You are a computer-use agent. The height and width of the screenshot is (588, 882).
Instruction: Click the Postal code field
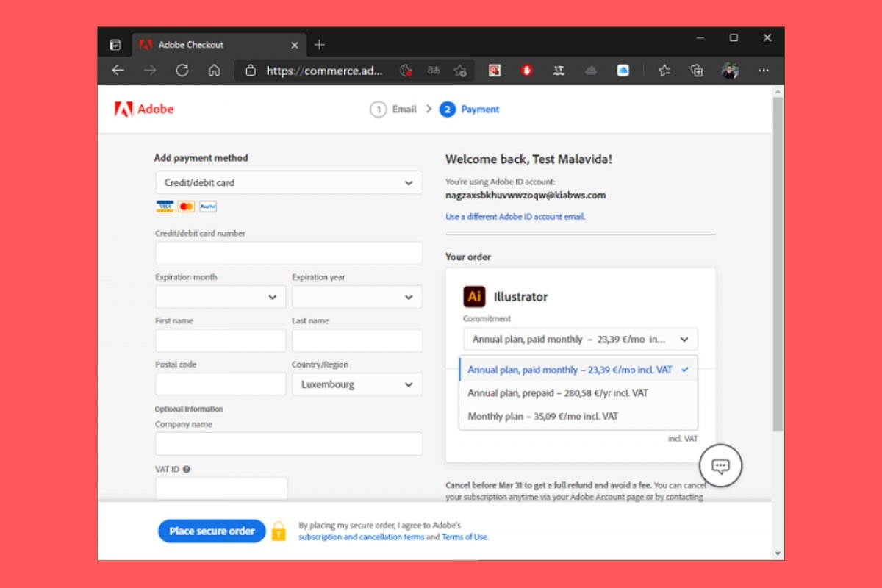click(220, 384)
